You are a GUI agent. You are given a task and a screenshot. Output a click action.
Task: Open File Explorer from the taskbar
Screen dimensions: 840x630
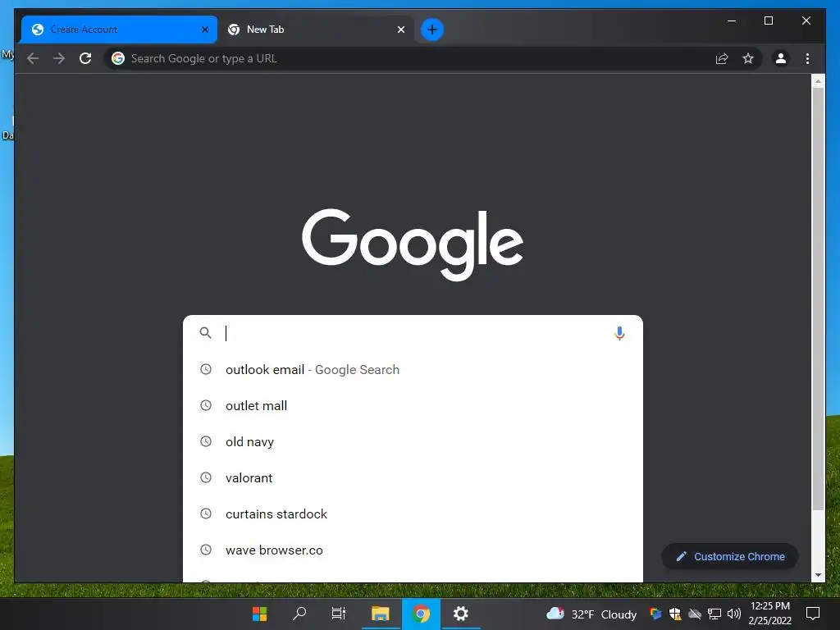tap(381, 614)
